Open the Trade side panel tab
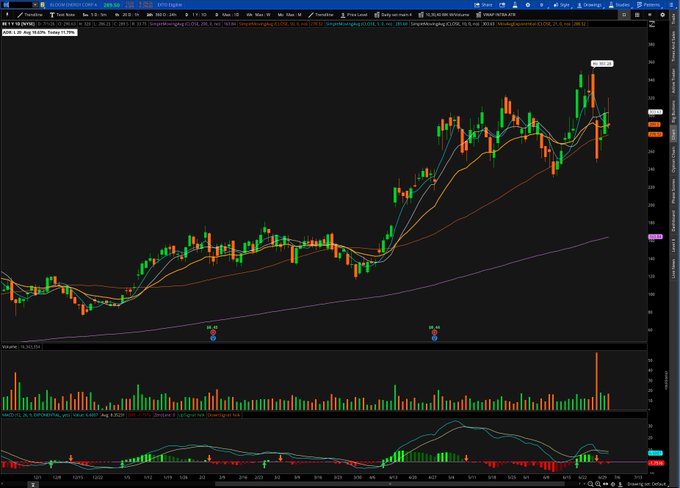This screenshot has height=488, width=680. point(673,18)
